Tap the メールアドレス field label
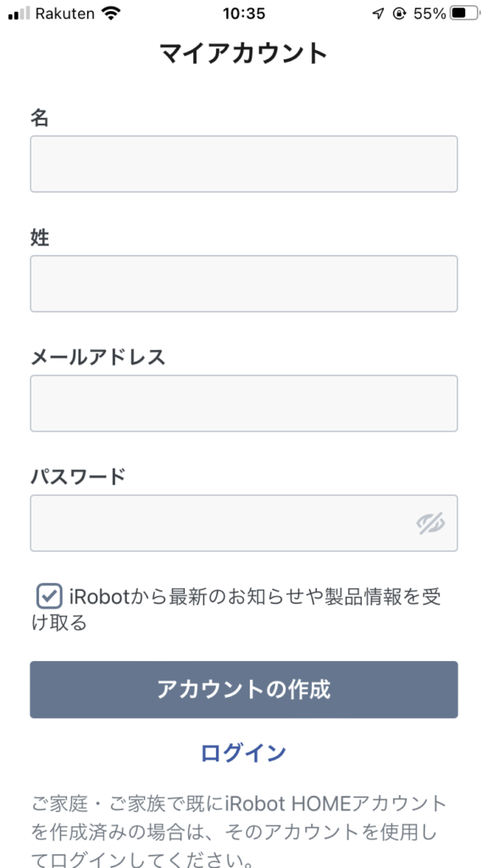Screen dimensions: 488x868 tap(98, 358)
